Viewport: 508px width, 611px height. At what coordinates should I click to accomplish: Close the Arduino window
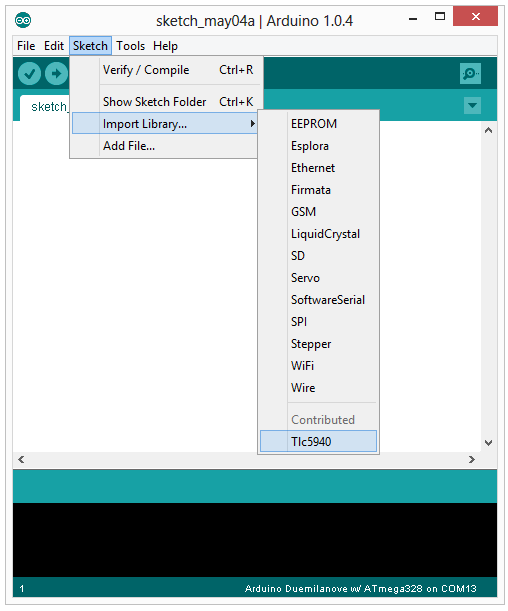475,17
